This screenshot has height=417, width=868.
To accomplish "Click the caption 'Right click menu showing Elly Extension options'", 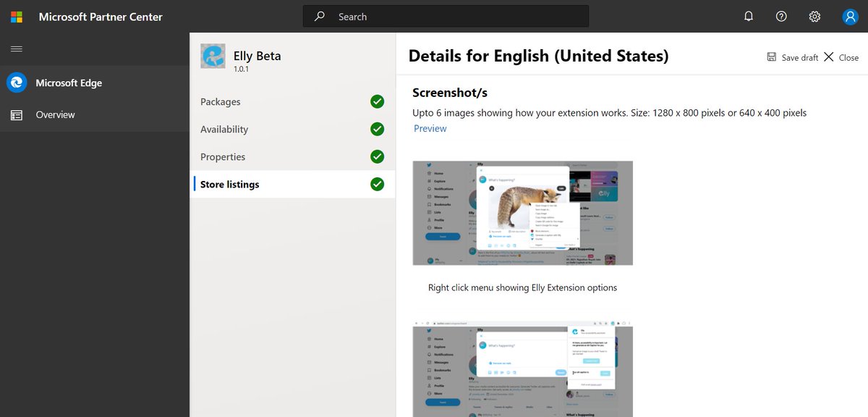I will (x=522, y=287).
